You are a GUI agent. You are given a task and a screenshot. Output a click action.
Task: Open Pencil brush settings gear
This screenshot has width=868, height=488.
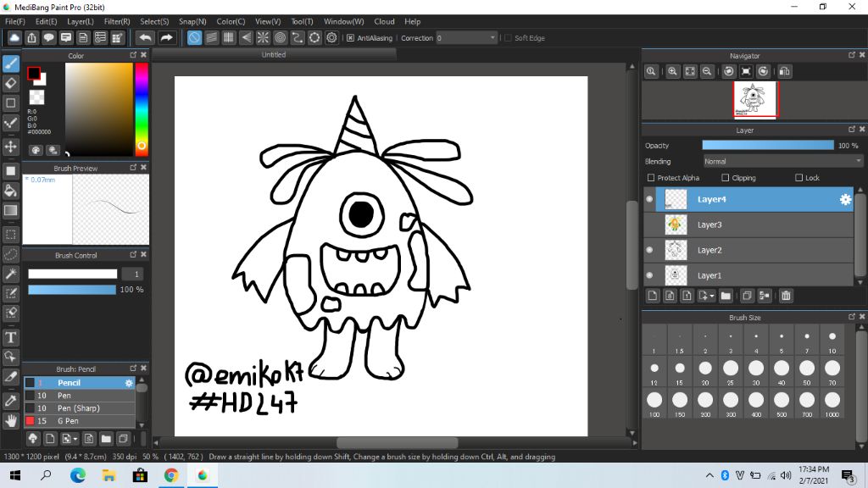point(129,383)
